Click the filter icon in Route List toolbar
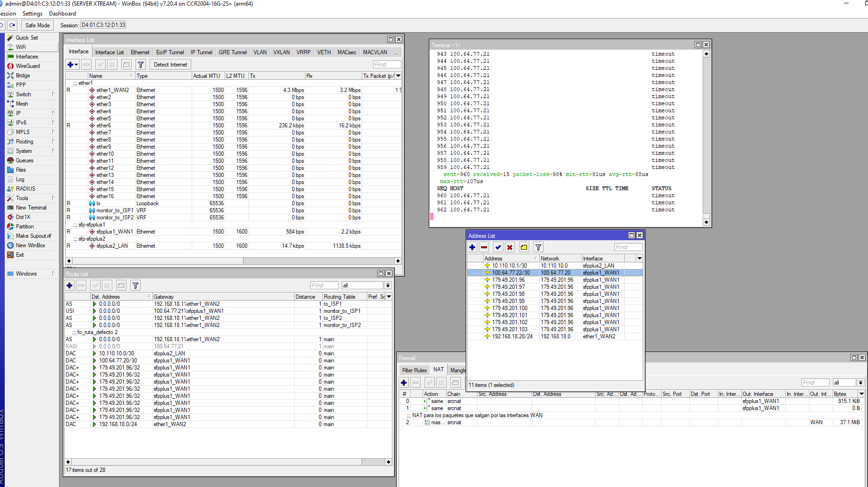Image resolution: width=868 pixels, height=487 pixels. [136, 285]
